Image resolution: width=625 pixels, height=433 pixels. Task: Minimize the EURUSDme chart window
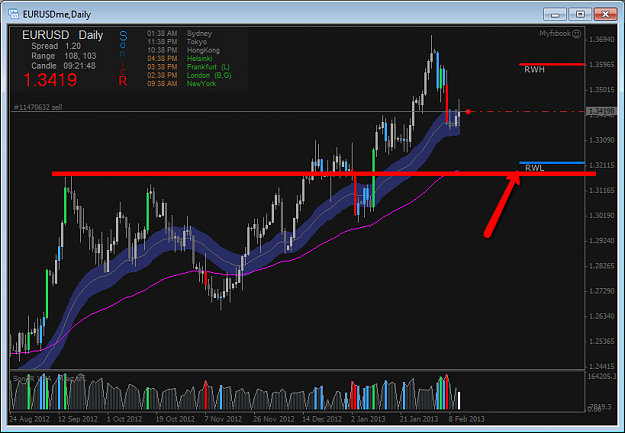555,14
